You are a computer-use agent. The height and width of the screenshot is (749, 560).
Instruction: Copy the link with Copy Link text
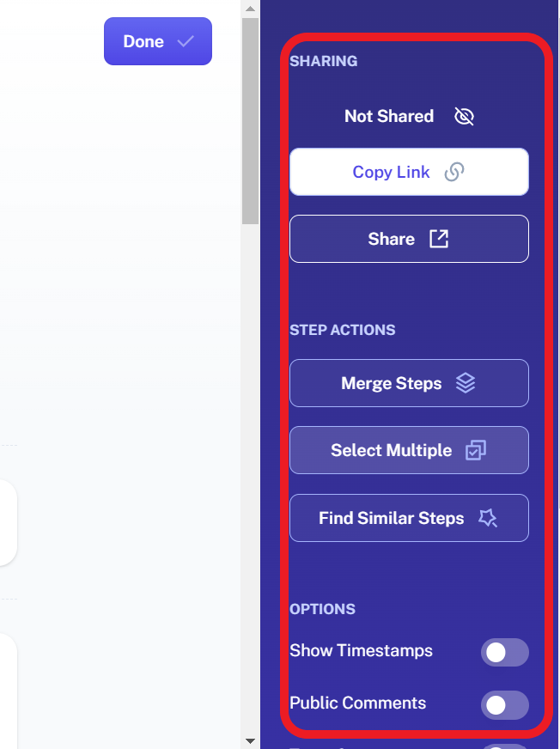click(391, 172)
